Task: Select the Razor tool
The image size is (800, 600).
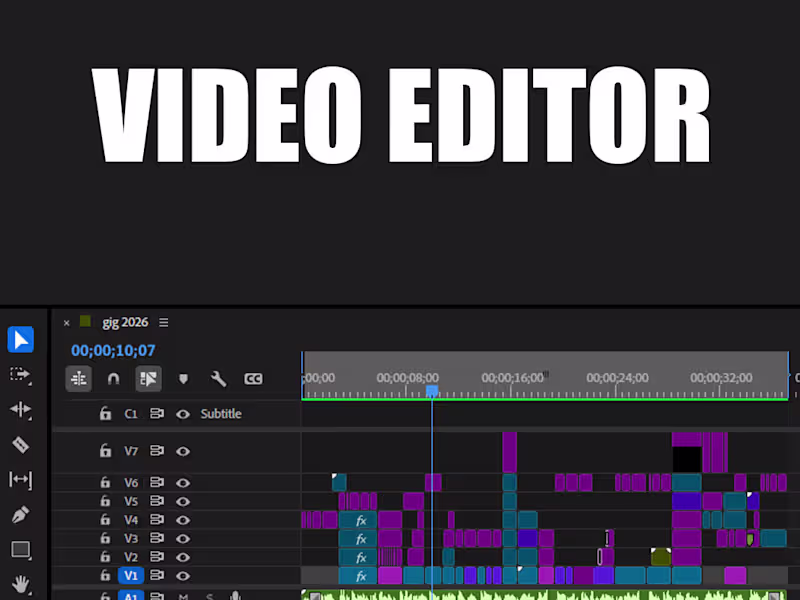Action: point(21,446)
